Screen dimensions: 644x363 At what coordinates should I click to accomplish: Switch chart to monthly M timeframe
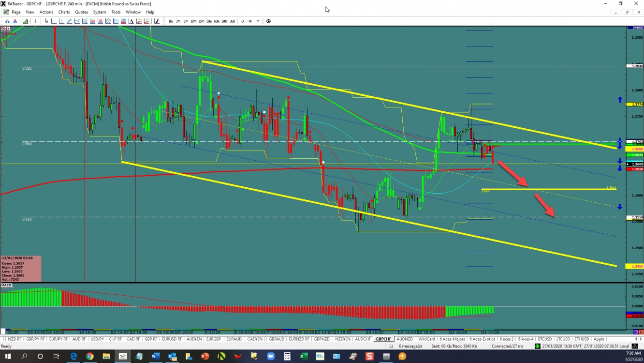[258, 21]
